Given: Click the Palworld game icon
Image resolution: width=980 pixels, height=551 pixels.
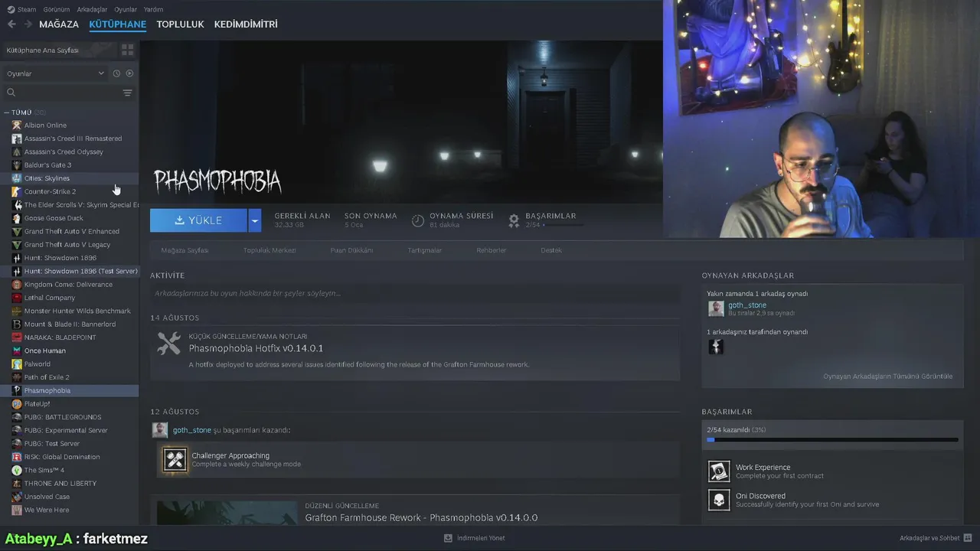Looking at the screenshot, I should (x=17, y=364).
